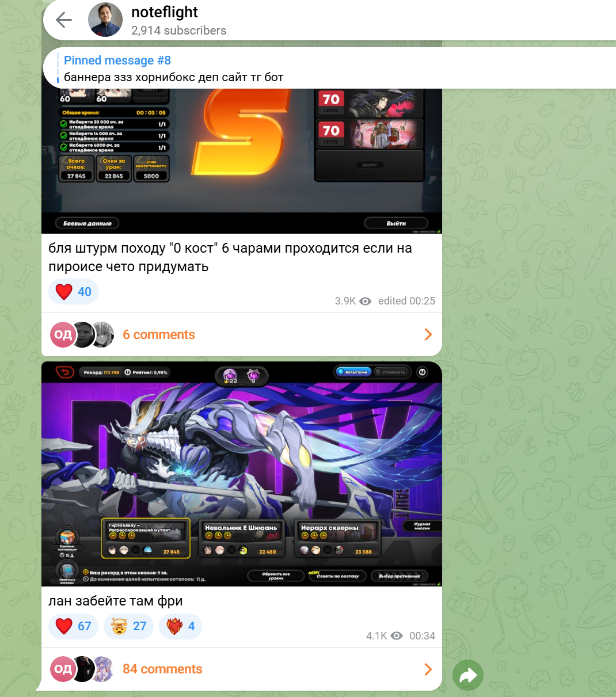
Task: Expand 84 comments via the chevron arrow
Action: tap(428, 669)
